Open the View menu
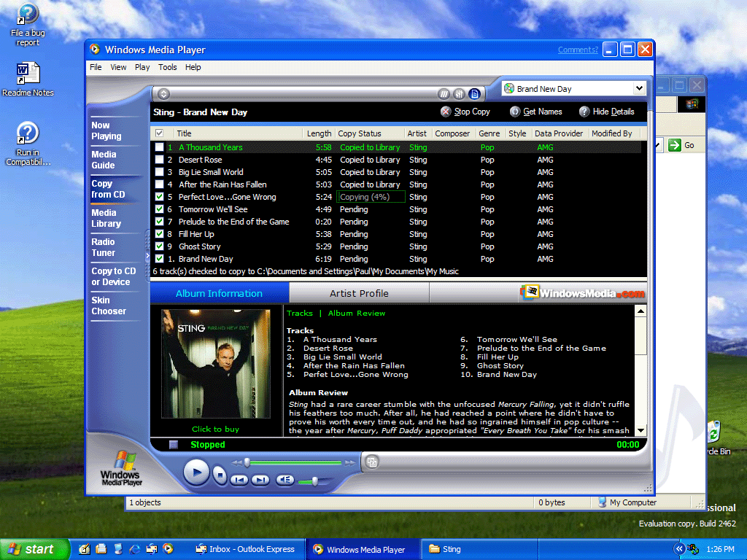The width and height of the screenshot is (747, 560). (x=118, y=67)
